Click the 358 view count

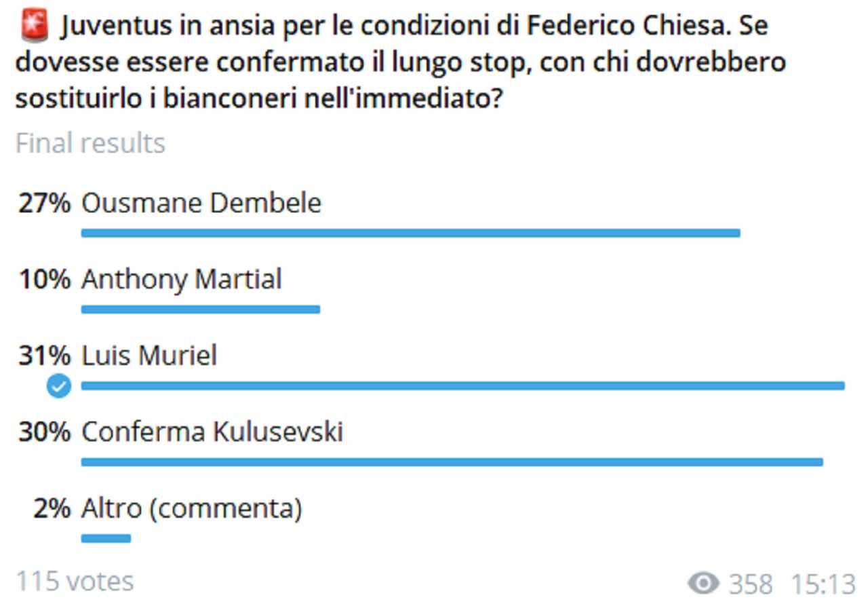[751, 584]
